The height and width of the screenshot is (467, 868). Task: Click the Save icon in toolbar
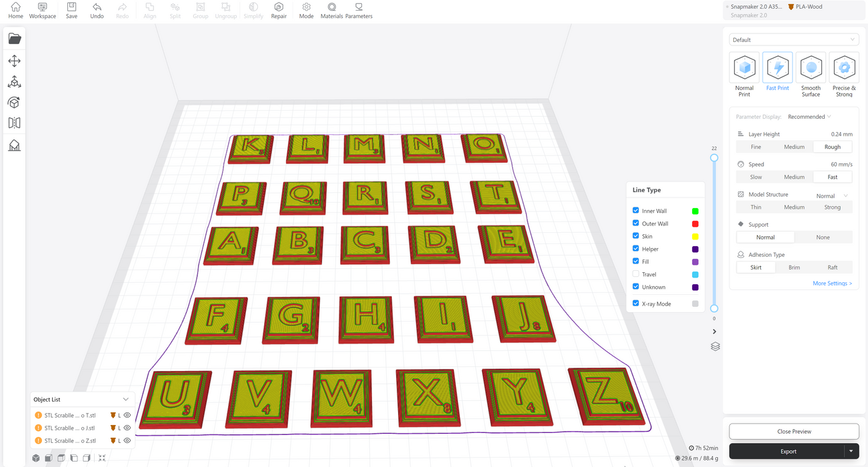(71, 11)
